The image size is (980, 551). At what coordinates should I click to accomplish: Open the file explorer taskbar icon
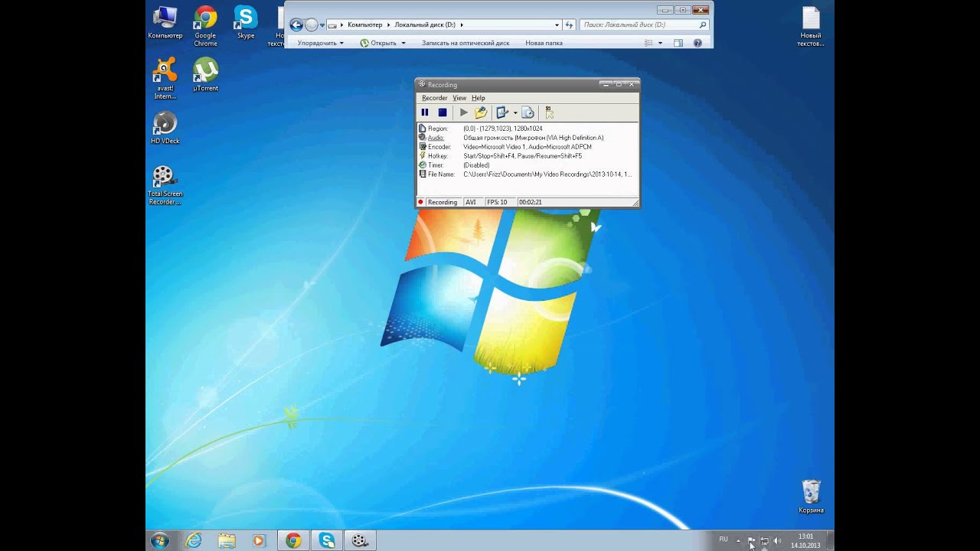[227, 540]
